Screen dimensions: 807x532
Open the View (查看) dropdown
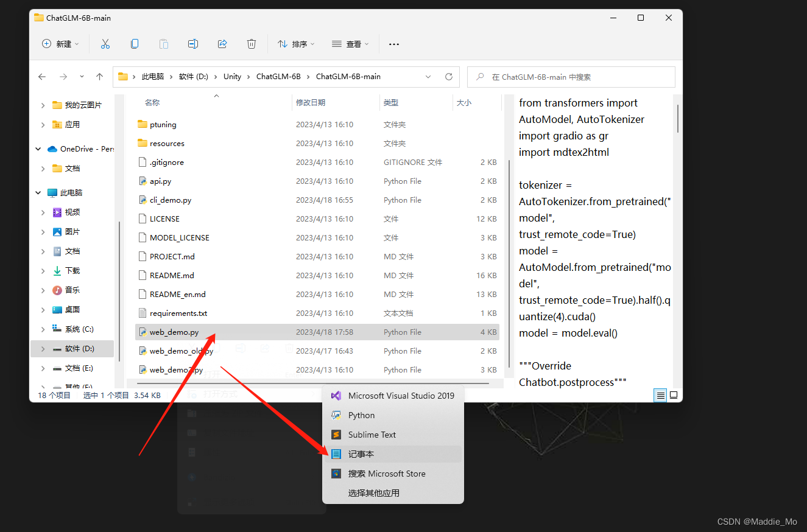tap(351, 44)
